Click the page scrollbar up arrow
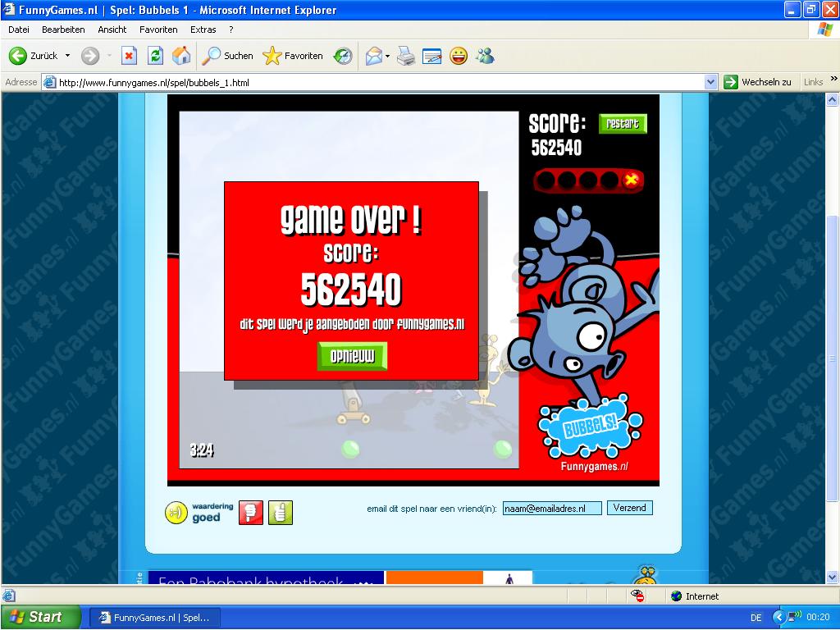840x630 pixels. (x=832, y=99)
